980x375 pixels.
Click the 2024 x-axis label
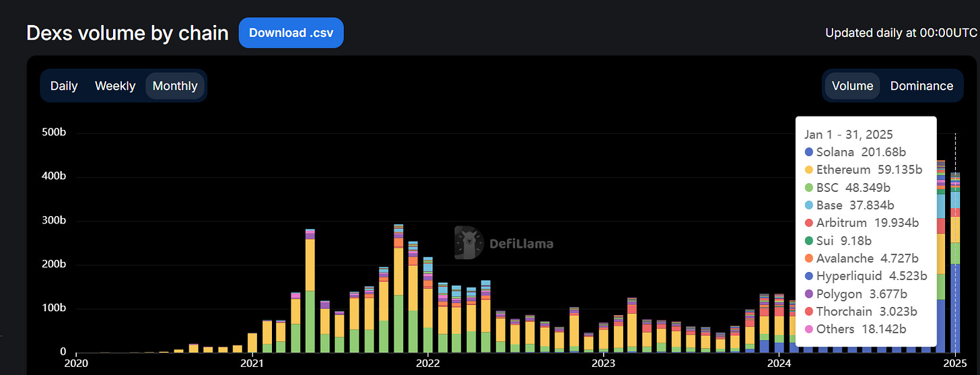click(x=779, y=364)
